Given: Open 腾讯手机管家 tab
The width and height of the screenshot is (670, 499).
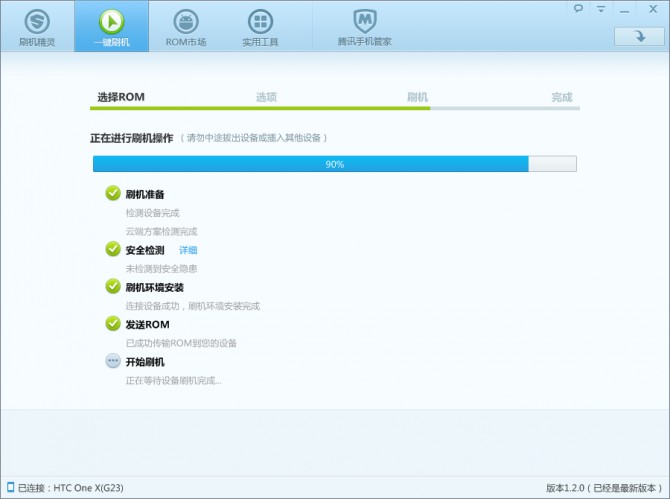Looking at the screenshot, I should tap(364, 26).
